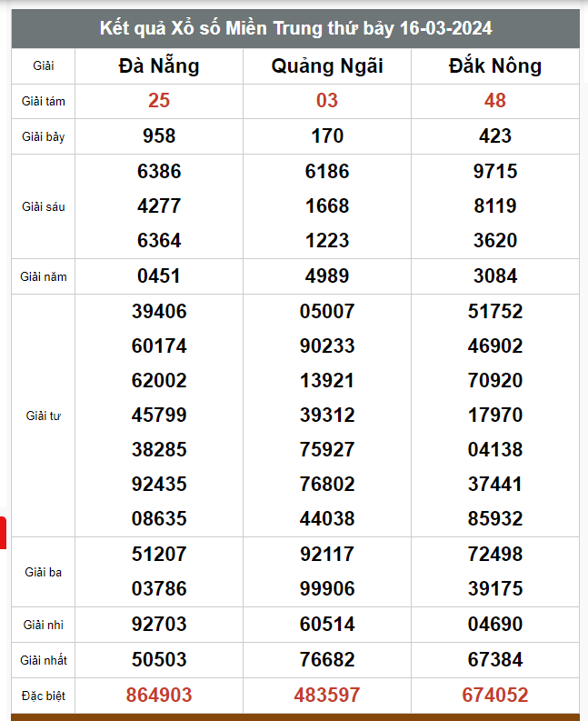Click the Giải tư row label

[x=44, y=416]
